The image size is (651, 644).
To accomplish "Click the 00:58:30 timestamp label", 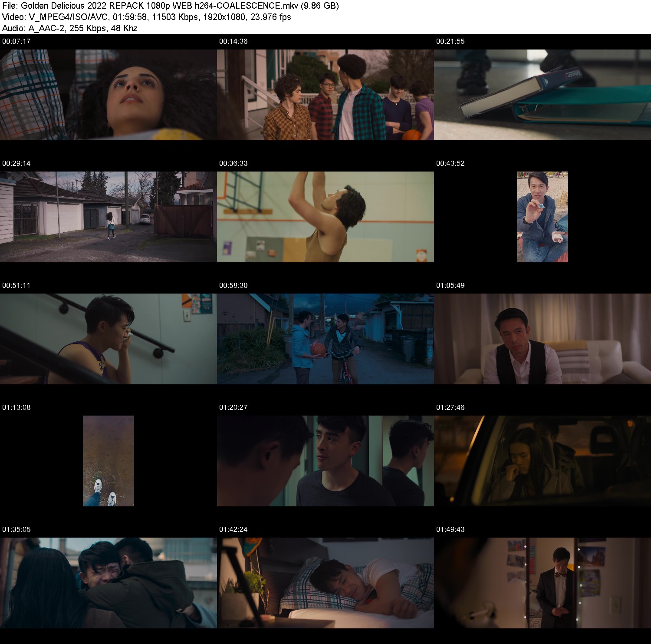I will pos(233,285).
